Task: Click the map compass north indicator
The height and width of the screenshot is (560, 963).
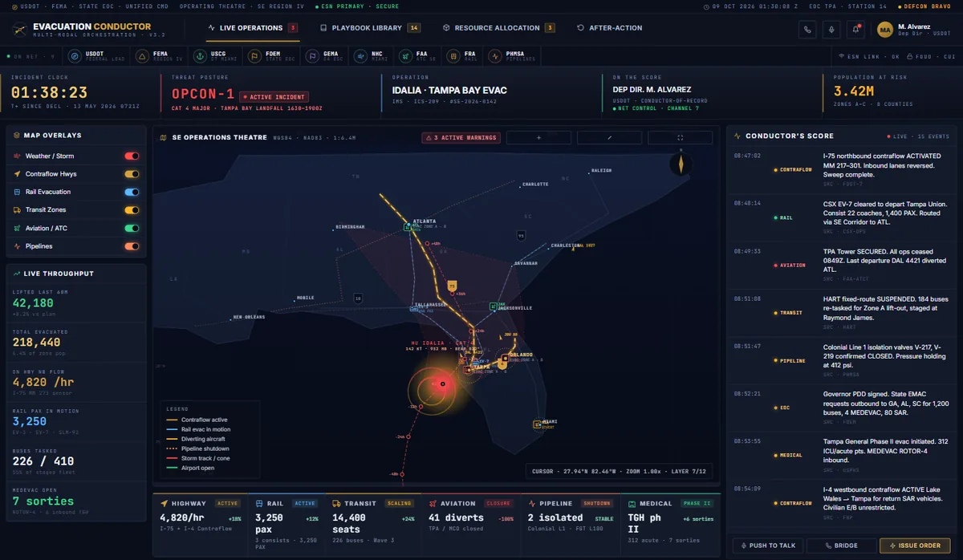Action: 681,164
